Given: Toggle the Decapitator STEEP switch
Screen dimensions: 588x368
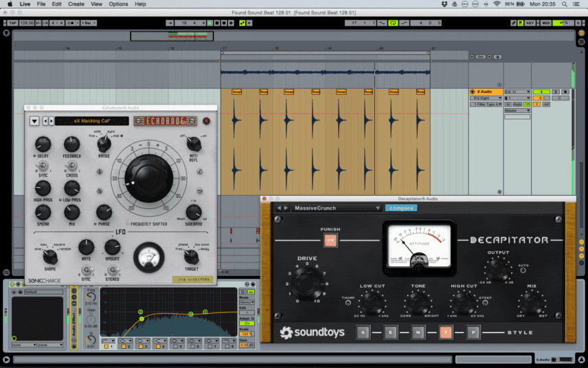Looking at the screenshot, I should coord(485,303).
